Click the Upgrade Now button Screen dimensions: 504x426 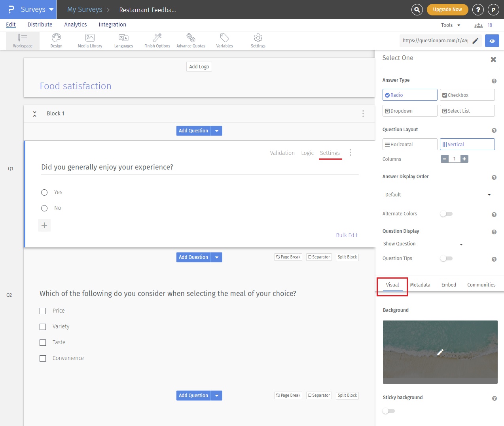click(447, 9)
